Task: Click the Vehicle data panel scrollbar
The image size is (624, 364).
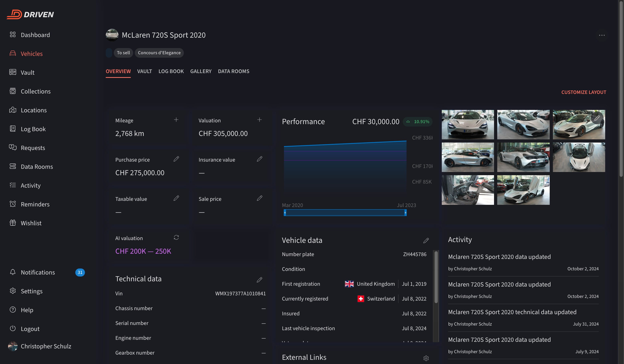Action: coord(436,277)
